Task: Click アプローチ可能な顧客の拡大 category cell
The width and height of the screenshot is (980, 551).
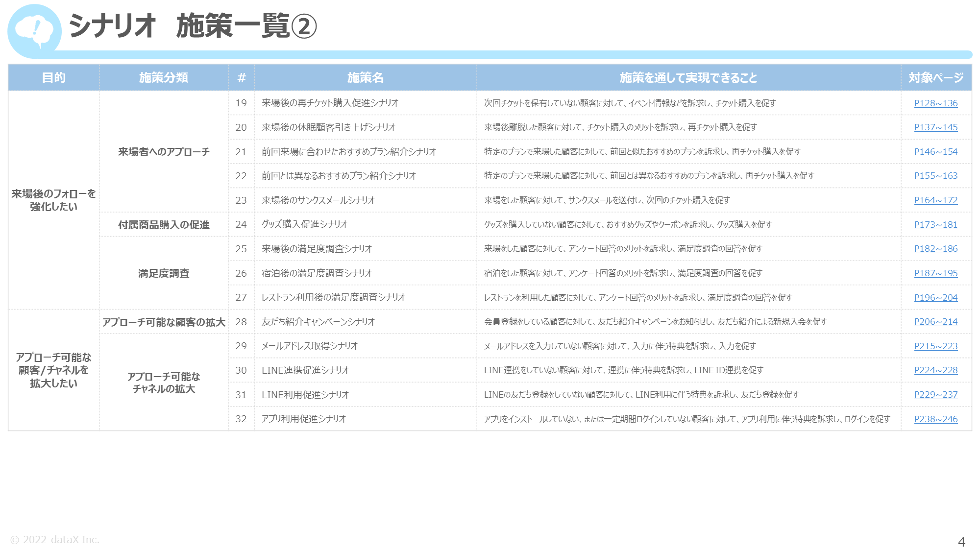Action: (164, 322)
